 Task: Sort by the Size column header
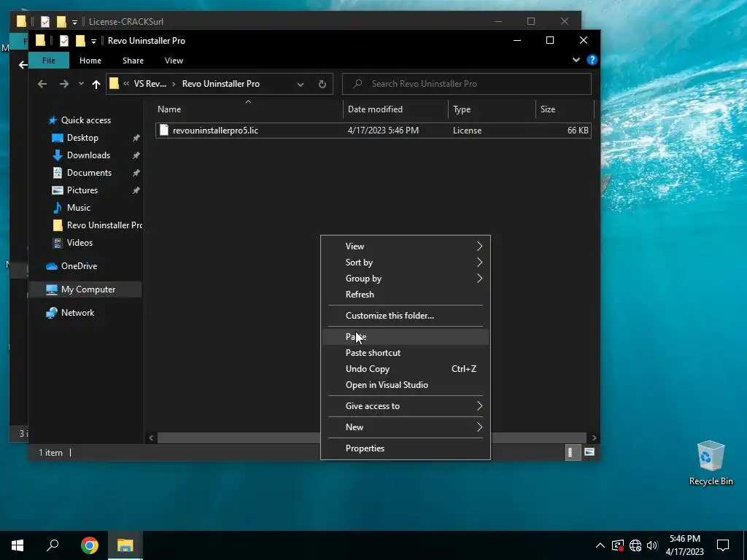click(565, 109)
